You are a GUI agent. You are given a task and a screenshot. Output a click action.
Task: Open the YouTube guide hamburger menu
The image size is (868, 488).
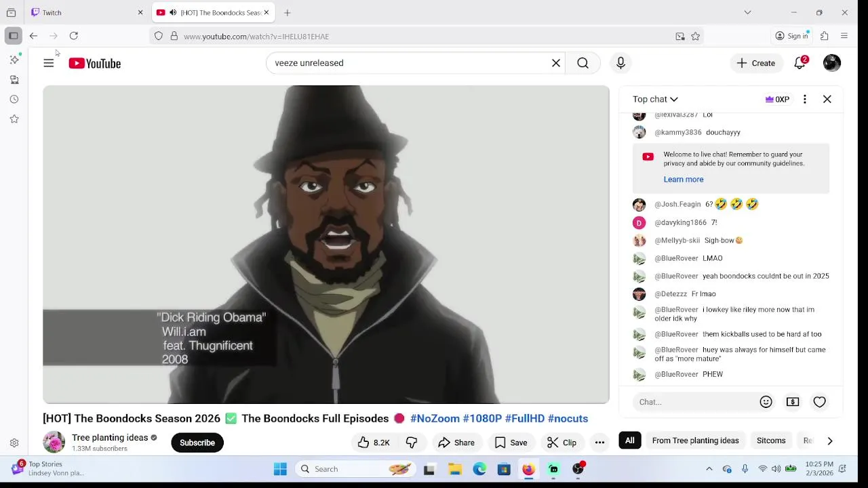[x=49, y=63]
